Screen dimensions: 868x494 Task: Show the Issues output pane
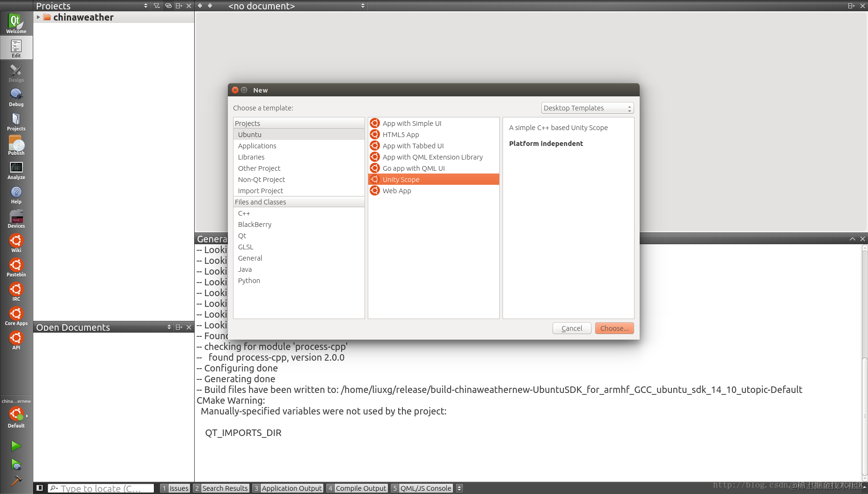[175, 488]
